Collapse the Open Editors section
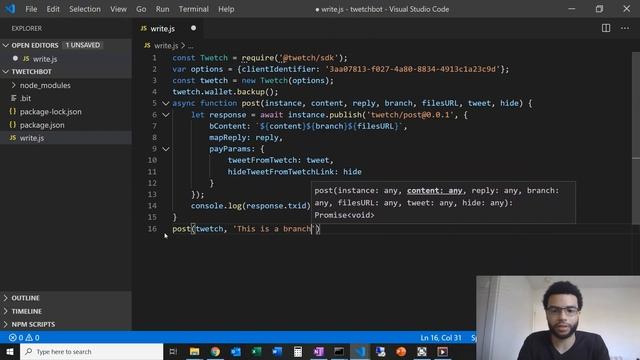 click(x=6, y=45)
